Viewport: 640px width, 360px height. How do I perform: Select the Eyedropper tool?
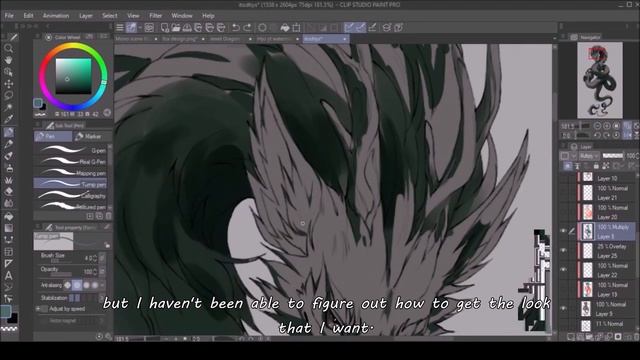click(8, 119)
